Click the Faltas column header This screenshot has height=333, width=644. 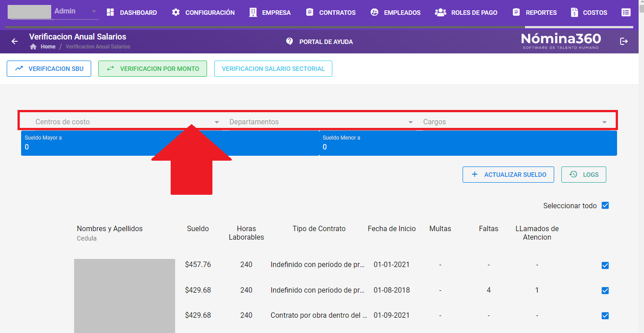(x=489, y=228)
